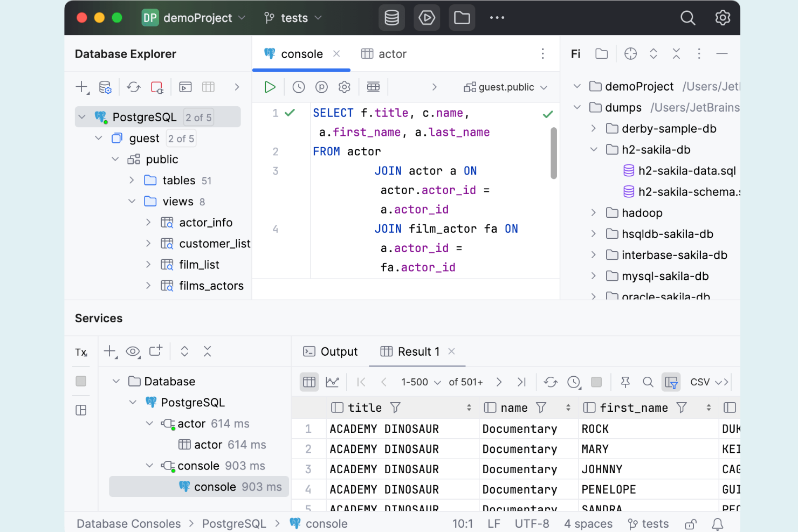Toggle the transpose view in results toolbar
This screenshot has height=532, width=798.
click(671, 382)
